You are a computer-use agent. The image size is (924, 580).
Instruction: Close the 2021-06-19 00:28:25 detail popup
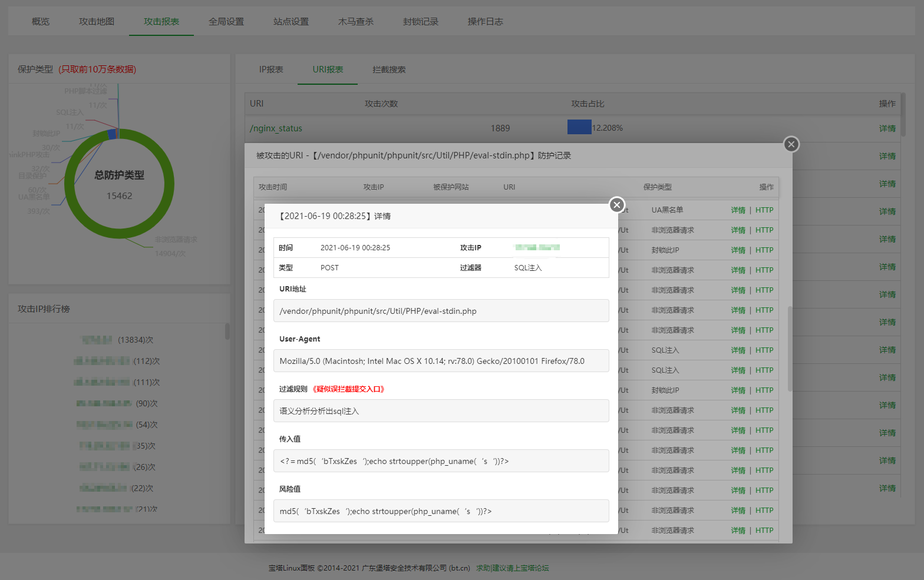tap(616, 205)
